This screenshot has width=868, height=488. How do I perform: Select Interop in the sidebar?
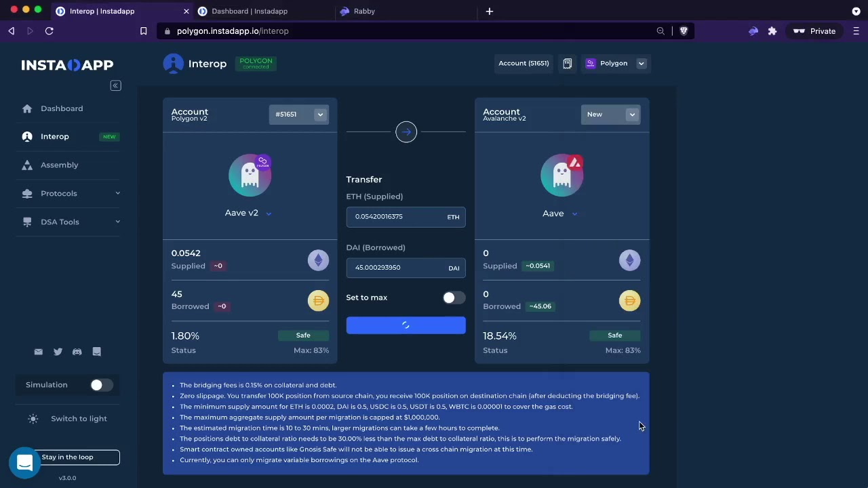[55, 137]
